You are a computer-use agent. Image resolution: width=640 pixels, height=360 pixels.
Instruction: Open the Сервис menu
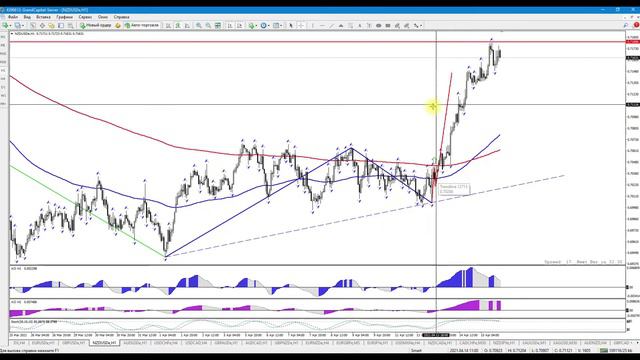click(x=85, y=17)
